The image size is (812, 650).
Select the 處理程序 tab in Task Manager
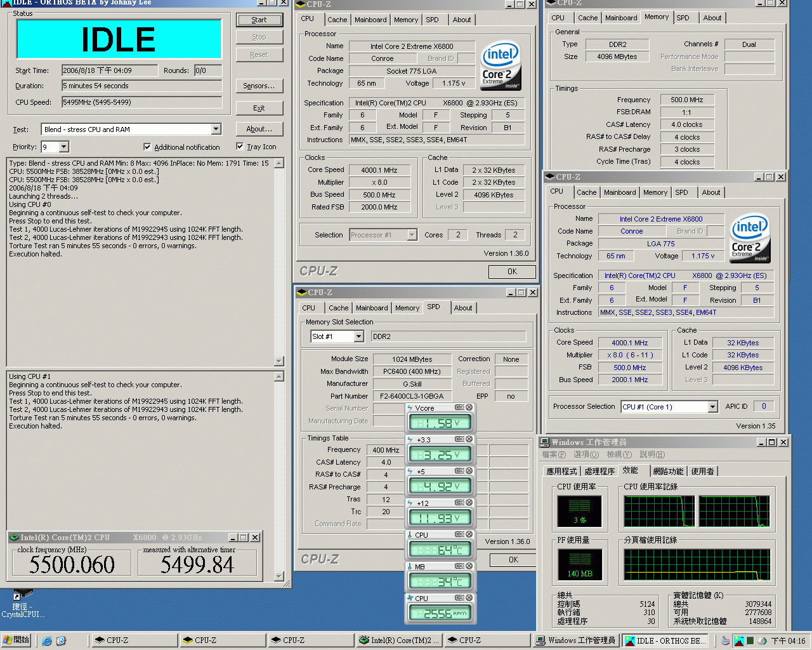pyautogui.click(x=599, y=471)
